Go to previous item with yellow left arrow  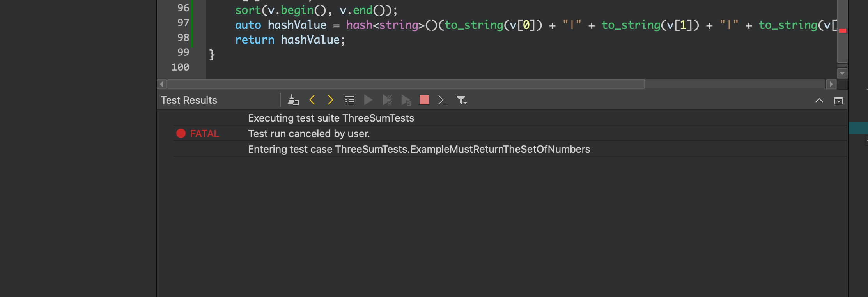[x=312, y=100]
